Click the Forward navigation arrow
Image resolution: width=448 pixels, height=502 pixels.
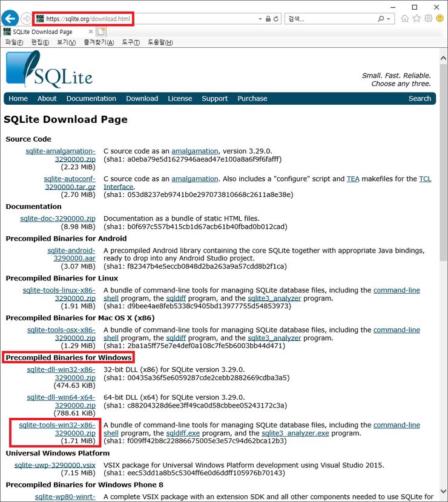[x=27, y=19]
